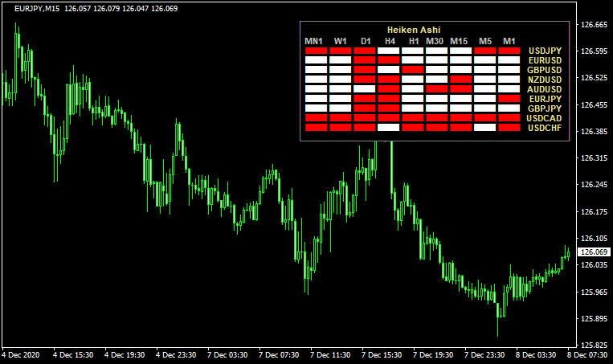Click the USDCHF H4 white cell

[389, 128]
